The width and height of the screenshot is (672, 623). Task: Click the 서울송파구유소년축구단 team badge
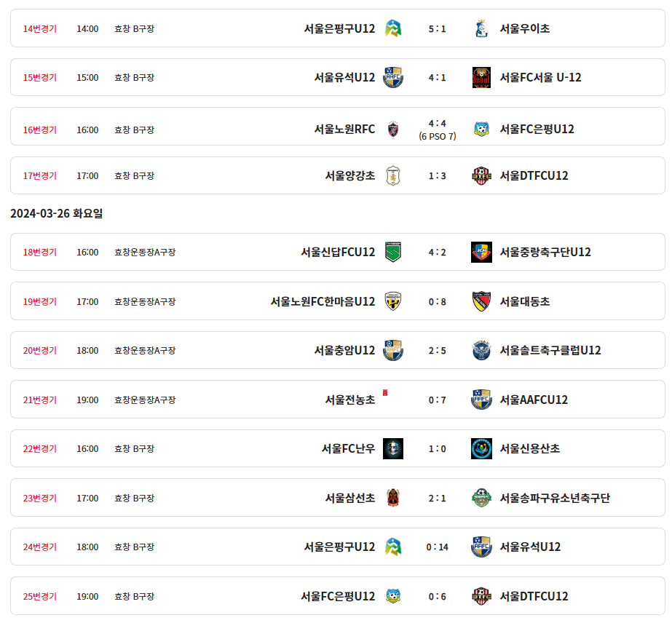(481, 498)
